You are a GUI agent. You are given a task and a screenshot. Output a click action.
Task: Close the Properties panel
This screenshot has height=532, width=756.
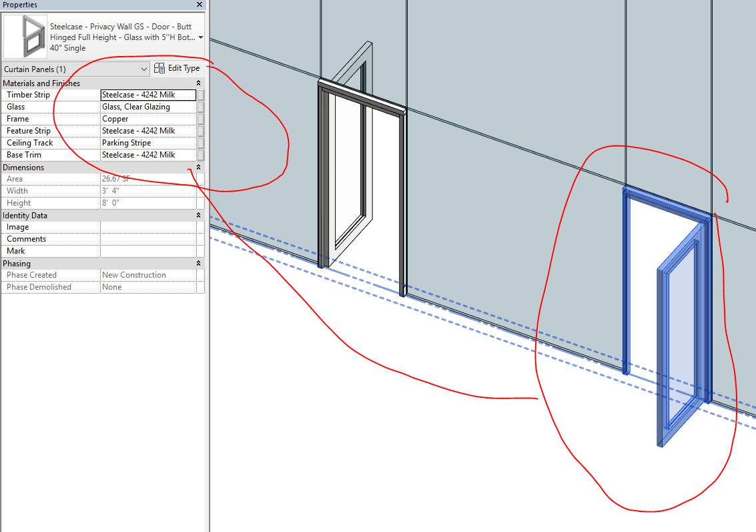click(199, 5)
